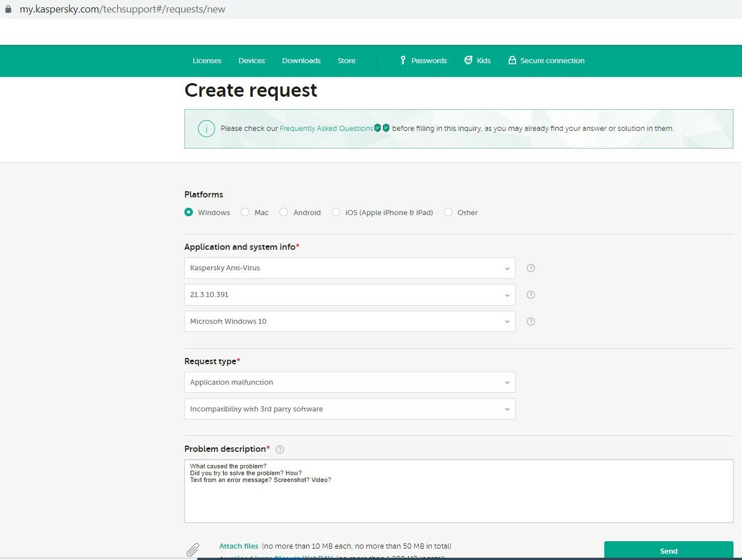Click the Passwords key icon

[x=403, y=60]
